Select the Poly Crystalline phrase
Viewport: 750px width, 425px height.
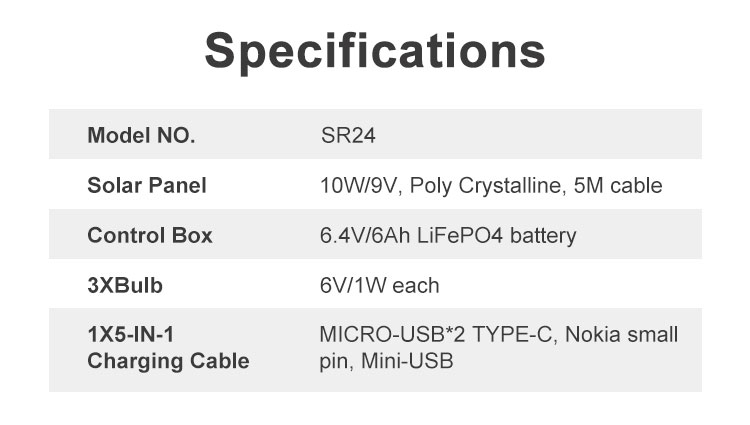pos(485,186)
